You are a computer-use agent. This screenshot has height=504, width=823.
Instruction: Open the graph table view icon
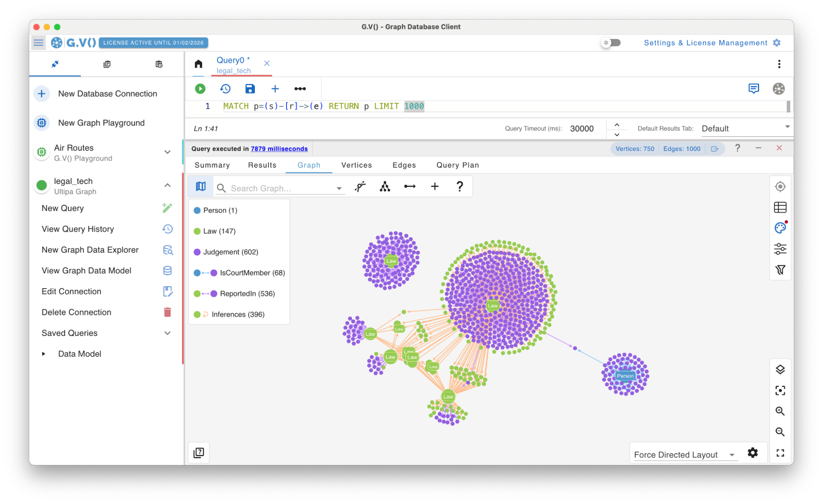[x=780, y=207]
